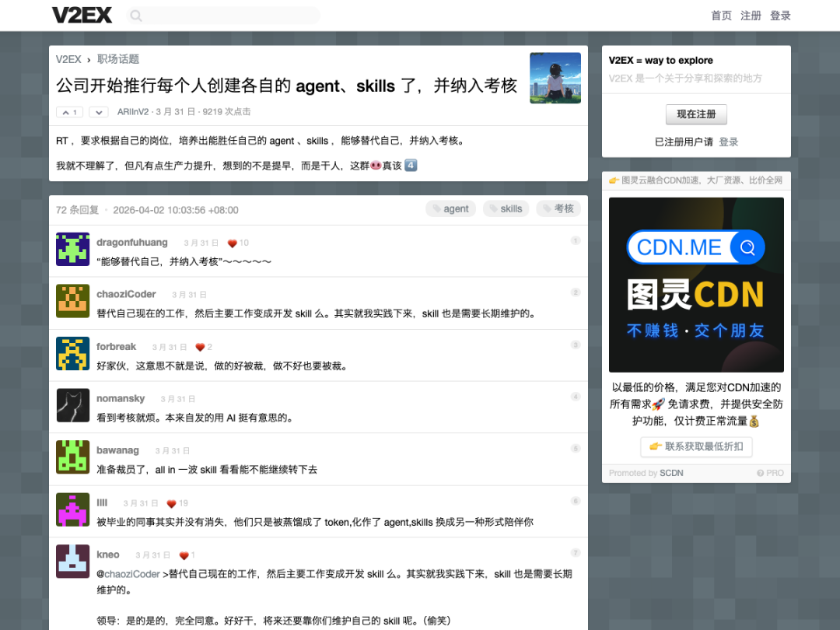Click the 联系获取最低折扣 button
This screenshot has width=840, height=630.
(695, 446)
